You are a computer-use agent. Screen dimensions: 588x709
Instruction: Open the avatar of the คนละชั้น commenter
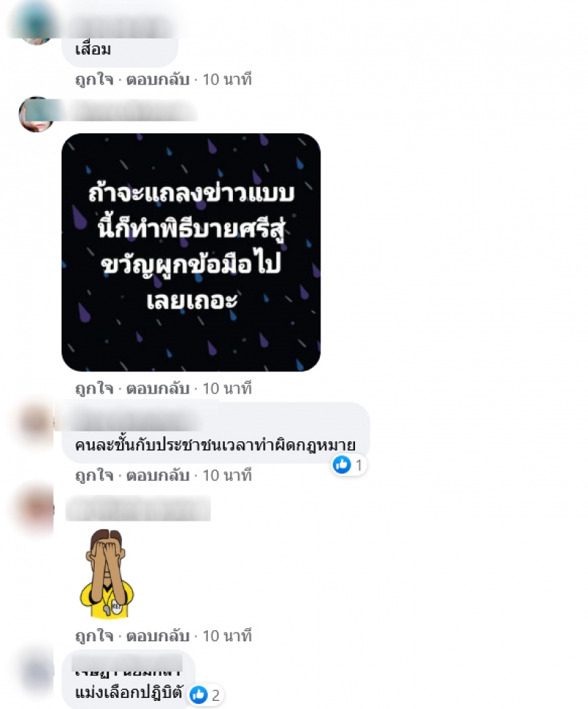(36, 421)
